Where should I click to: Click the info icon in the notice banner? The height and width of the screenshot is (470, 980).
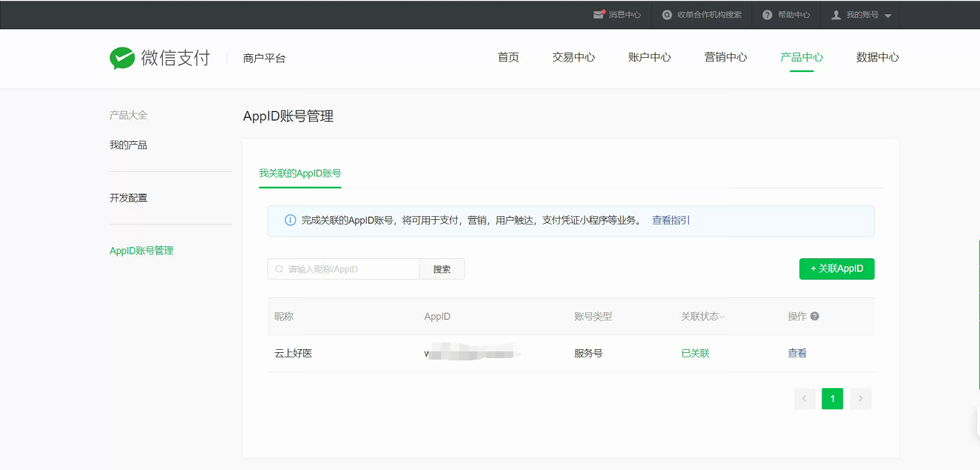290,220
